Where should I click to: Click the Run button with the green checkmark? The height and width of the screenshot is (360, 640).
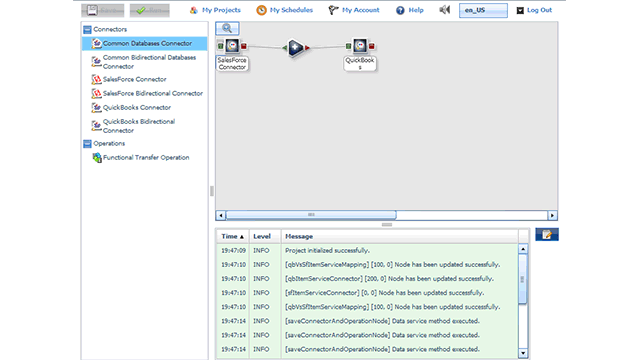[x=149, y=10]
